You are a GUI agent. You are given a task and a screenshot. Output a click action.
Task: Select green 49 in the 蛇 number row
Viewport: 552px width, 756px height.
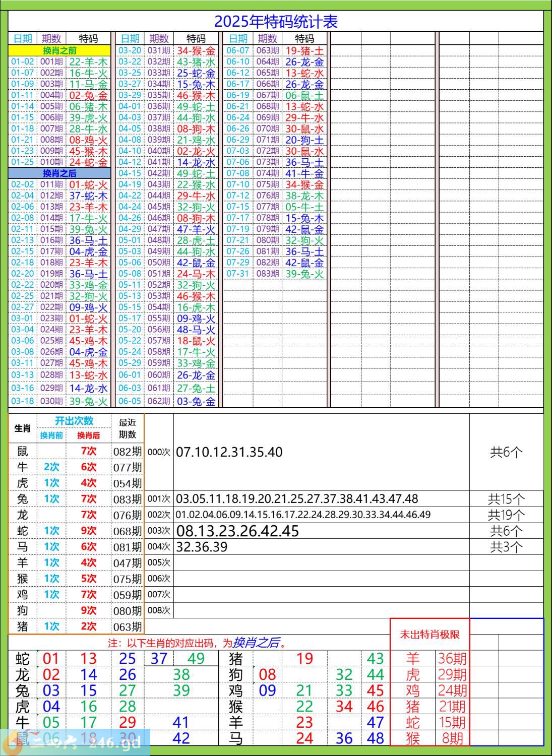(x=196, y=658)
